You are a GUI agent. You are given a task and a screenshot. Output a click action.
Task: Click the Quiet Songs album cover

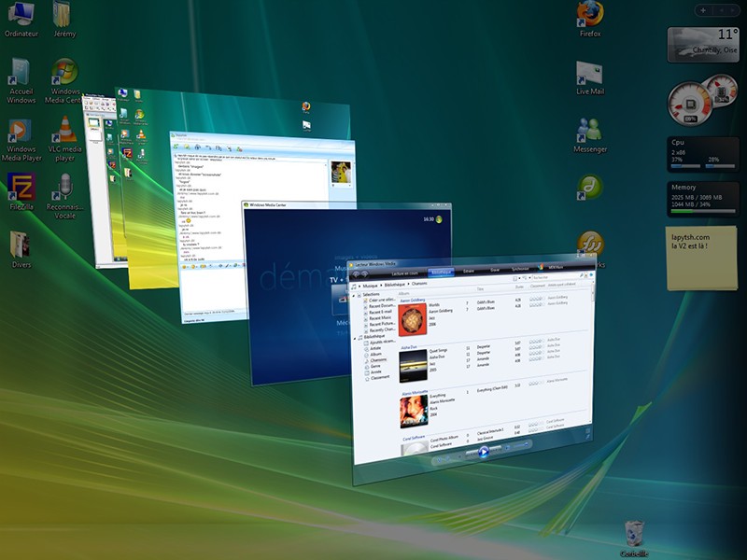pyautogui.click(x=413, y=366)
